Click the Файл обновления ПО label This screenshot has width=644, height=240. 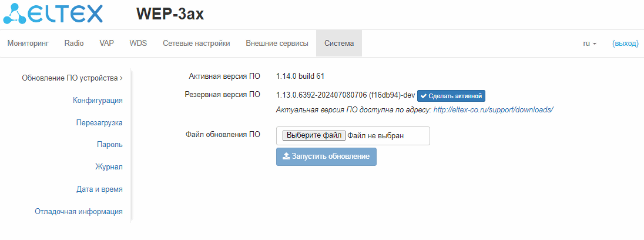223,134
